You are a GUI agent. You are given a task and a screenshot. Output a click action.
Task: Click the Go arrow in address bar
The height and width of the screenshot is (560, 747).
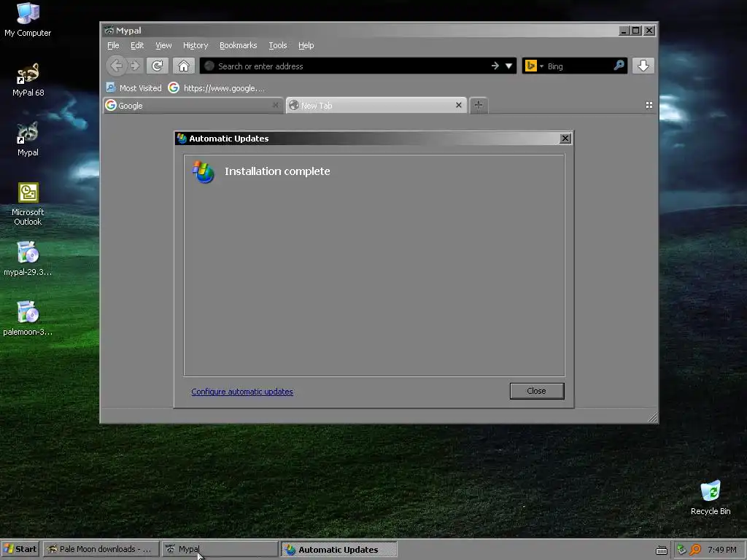point(495,66)
